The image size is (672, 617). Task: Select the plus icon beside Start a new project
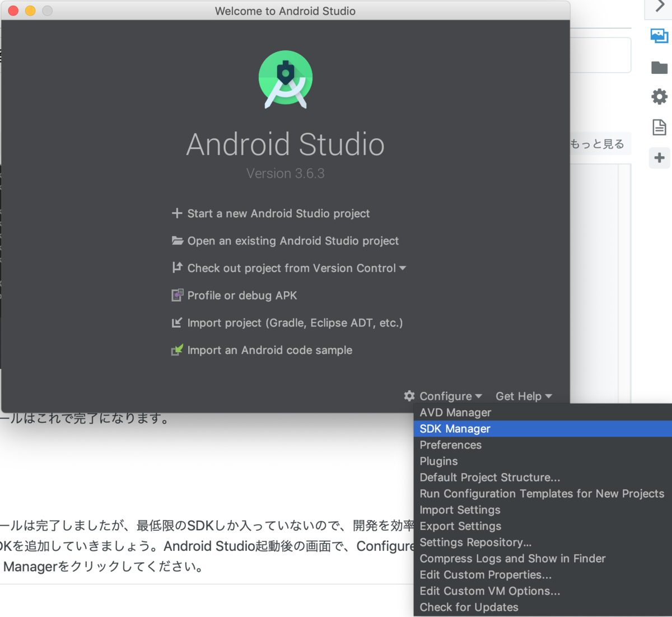(176, 213)
